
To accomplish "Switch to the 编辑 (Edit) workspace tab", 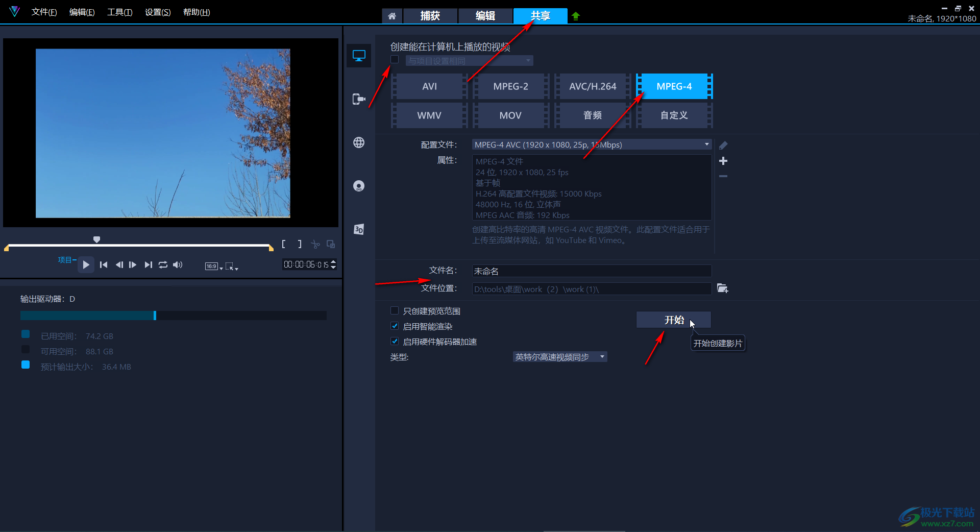I will click(485, 16).
